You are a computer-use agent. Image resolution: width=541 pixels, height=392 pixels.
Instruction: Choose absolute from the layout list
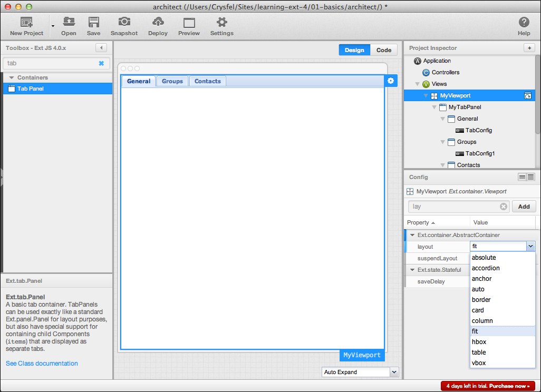pos(503,258)
